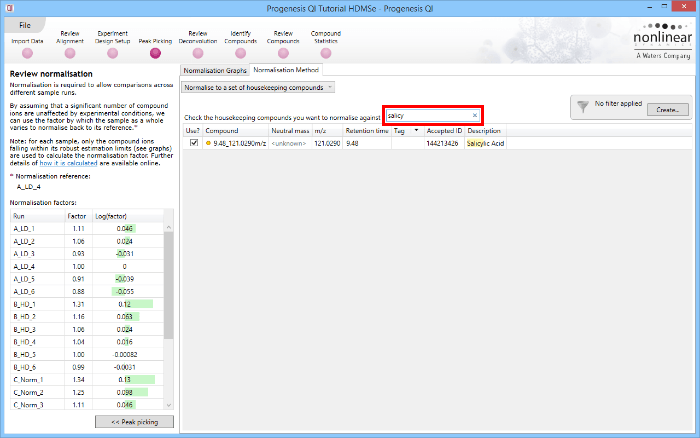Click the Run column header

pos(38,216)
